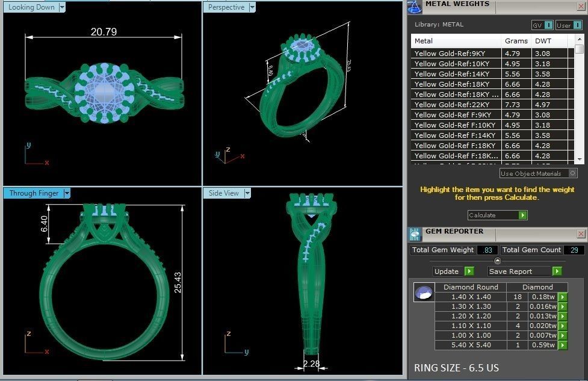Toggle Use Object Materials option
This screenshot has width=588, height=381.
click(x=539, y=173)
